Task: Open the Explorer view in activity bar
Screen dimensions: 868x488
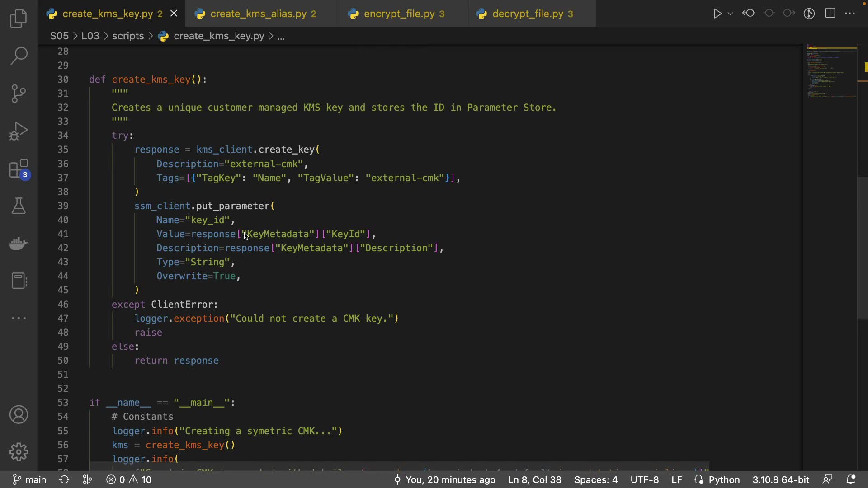Action: (x=19, y=19)
